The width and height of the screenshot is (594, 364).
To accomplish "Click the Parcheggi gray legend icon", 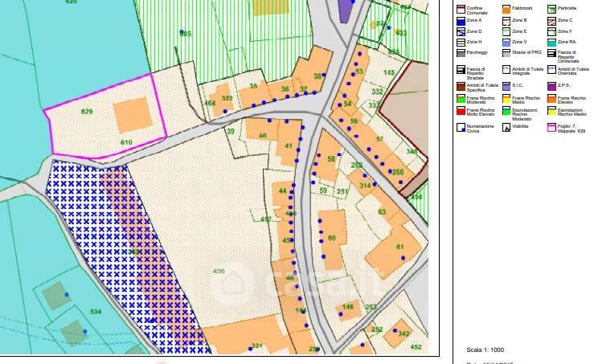I will coord(461,52).
